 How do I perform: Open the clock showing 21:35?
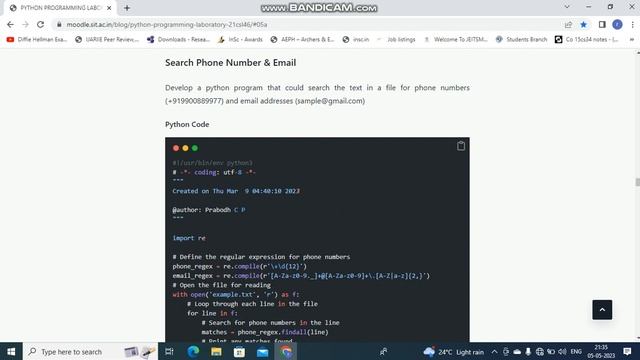[601, 351]
